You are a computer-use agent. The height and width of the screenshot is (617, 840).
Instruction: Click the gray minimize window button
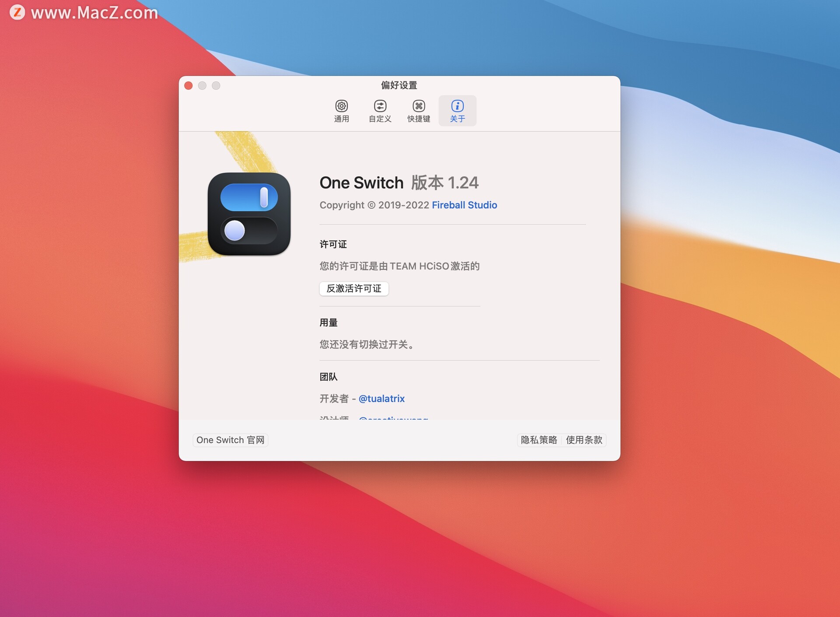pyautogui.click(x=202, y=86)
